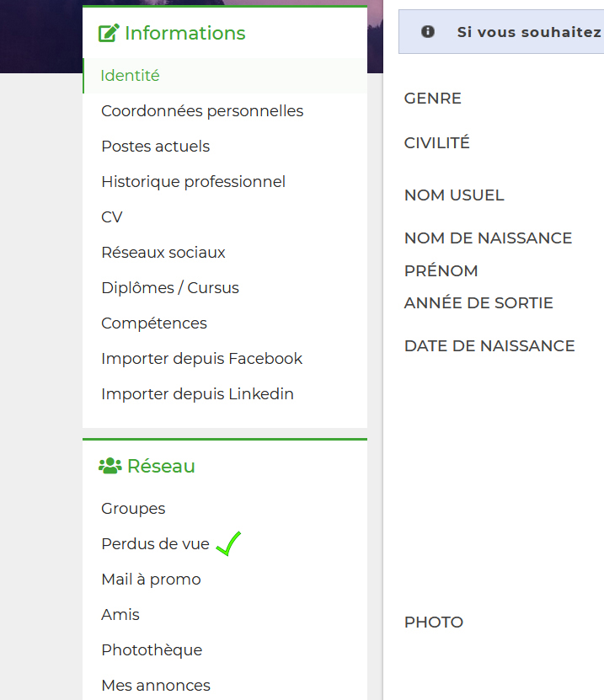The height and width of the screenshot is (700, 604).
Task: Go to Coordonnées personnelles
Action: [202, 111]
